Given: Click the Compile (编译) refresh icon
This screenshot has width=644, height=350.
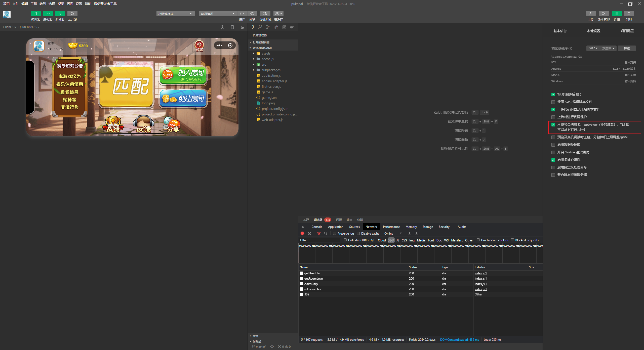Looking at the screenshot, I should tap(242, 14).
